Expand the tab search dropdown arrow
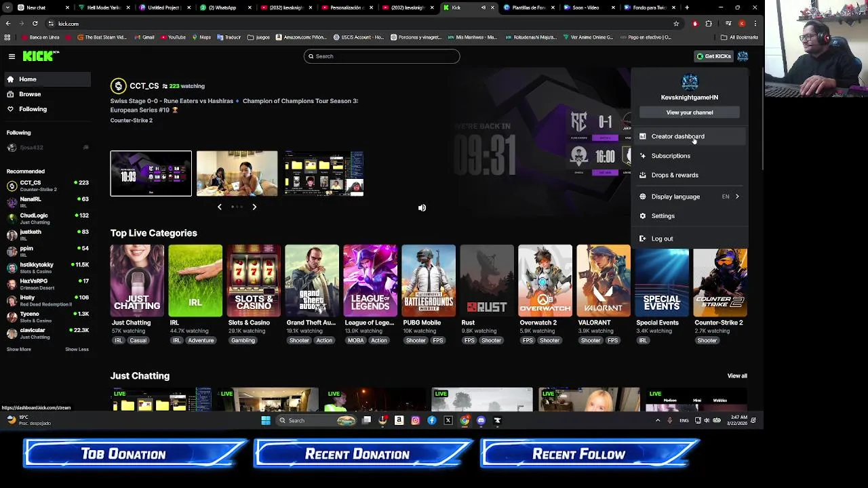Image resolution: width=868 pixels, height=488 pixels. (x=7, y=7)
